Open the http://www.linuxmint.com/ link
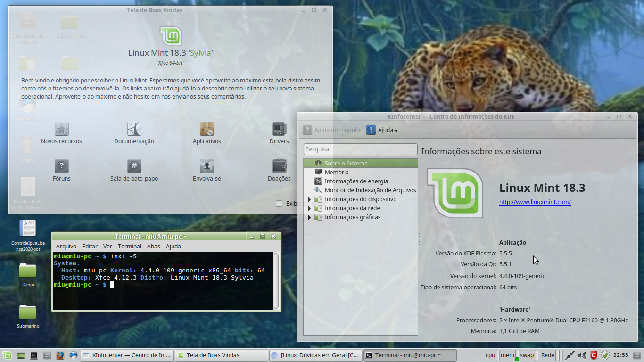Image resolution: width=644 pixels, height=362 pixels. coord(535,202)
